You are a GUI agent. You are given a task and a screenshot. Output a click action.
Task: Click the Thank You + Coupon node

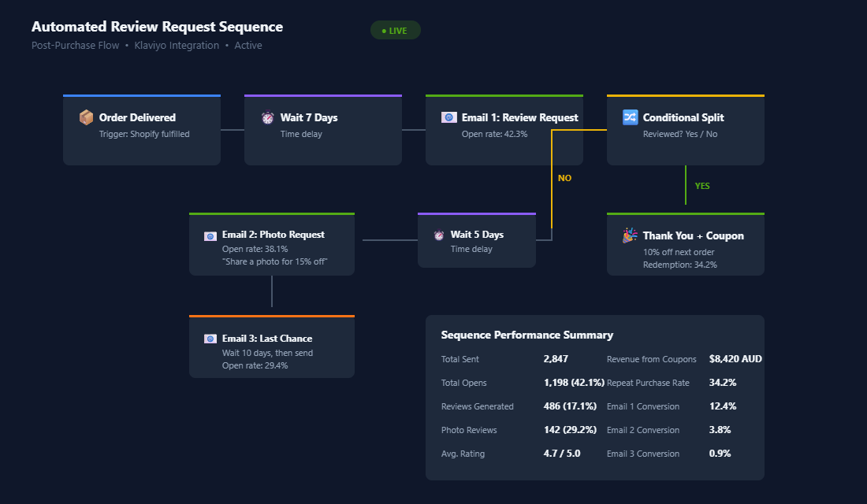pos(685,244)
